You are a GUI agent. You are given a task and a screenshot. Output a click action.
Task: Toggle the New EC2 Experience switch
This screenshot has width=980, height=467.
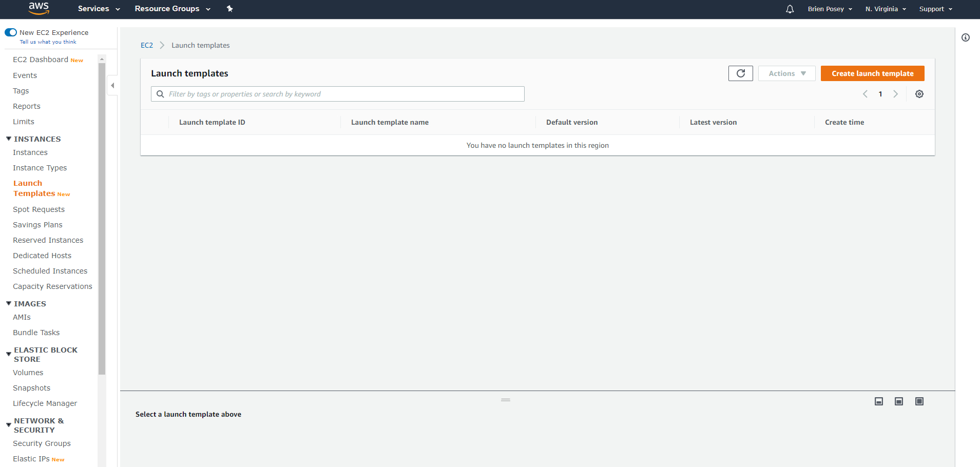point(11,32)
